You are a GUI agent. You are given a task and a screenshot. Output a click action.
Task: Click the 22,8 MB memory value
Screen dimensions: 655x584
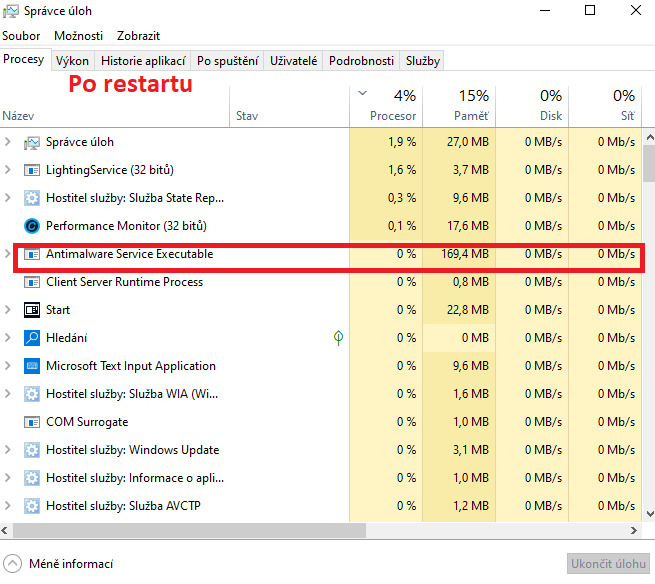click(x=467, y=310)
